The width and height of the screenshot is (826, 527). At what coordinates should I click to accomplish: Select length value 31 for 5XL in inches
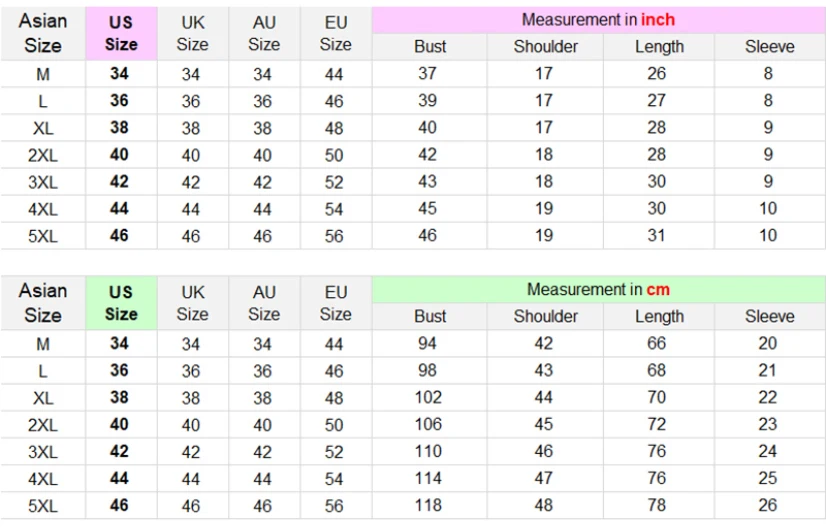click(656, 235)
